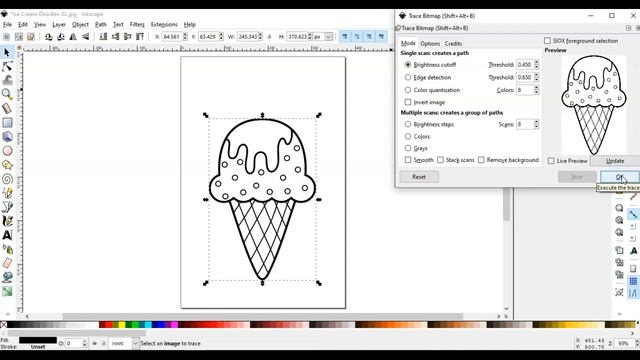Select the Measure tool
The height and width of the screenshot is (360, 640).
7,109
